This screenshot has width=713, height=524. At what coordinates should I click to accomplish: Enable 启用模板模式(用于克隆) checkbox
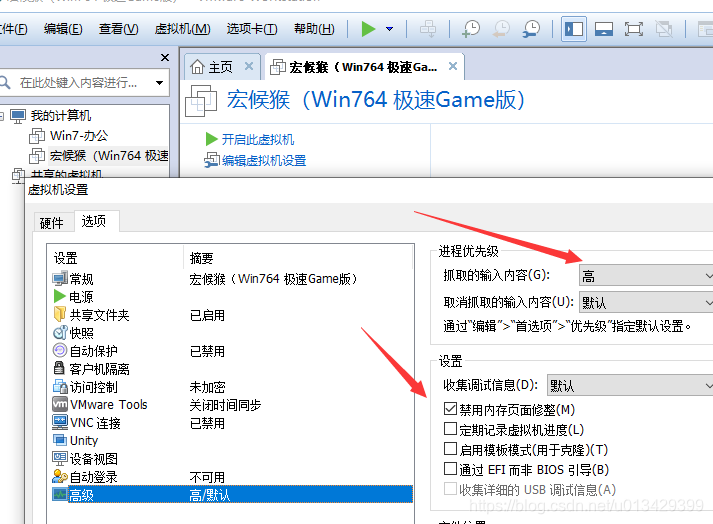(x=450, y=448)
